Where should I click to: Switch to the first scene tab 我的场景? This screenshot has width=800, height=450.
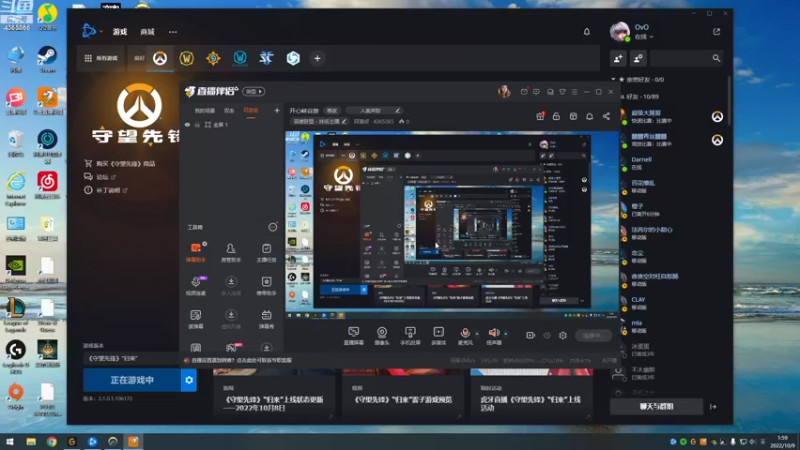pyautogui.click(x=205, y=110)
